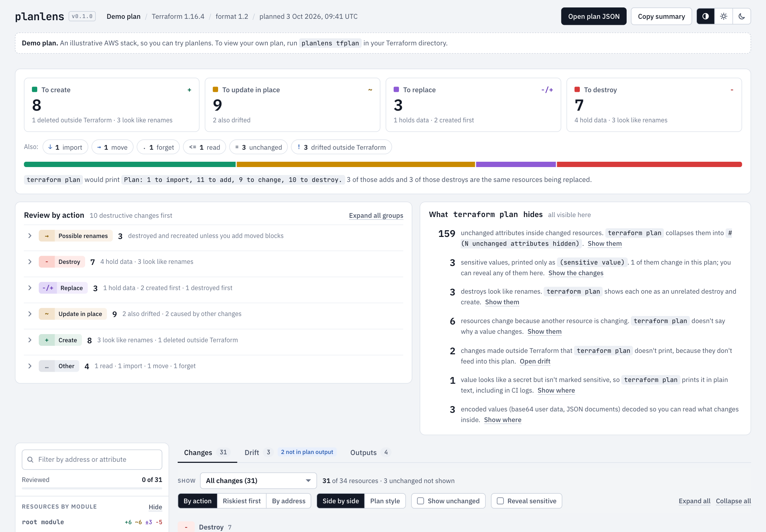Enable the Reveal sensitive checkbox
The height and width of the screenshot is (532, 766).
point(500,501)
